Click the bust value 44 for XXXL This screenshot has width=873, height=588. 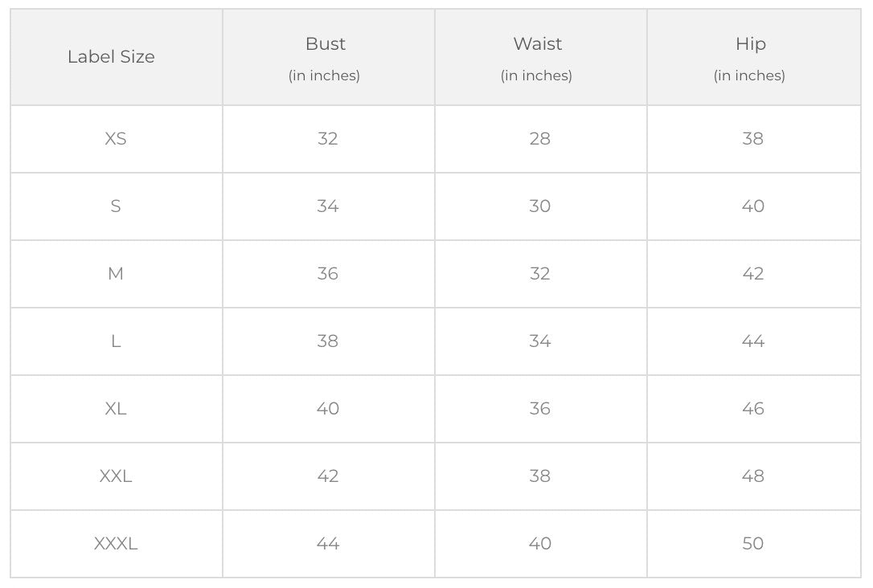point(327,544)
